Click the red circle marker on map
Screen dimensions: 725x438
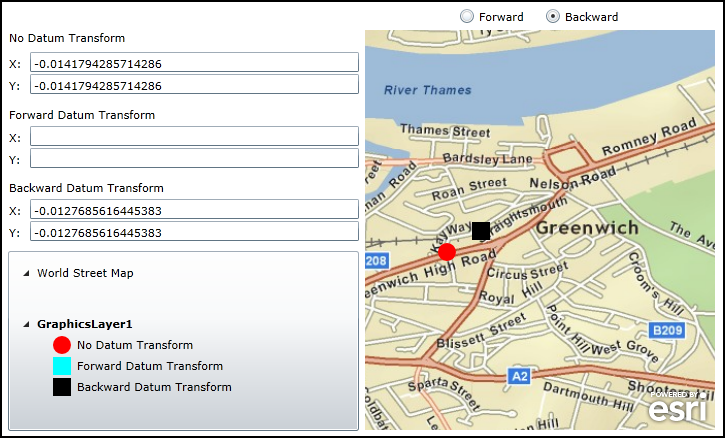(447, 252)
